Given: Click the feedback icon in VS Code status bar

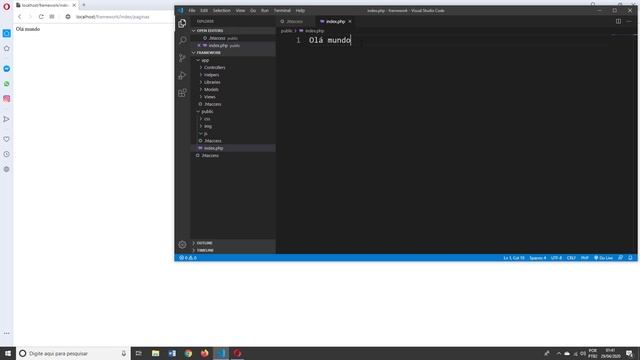Looking at the screenshot, I should tap(620, 258).
